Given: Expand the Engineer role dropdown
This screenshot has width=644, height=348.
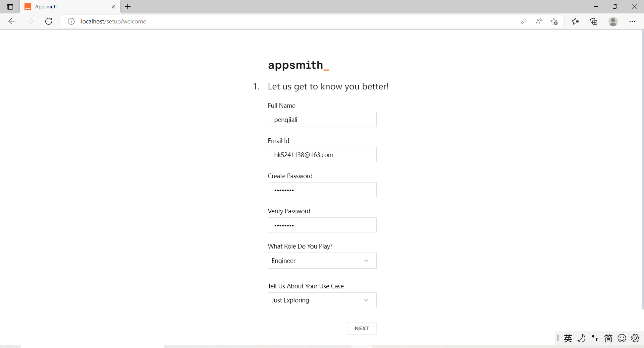Looking at the screenshot, I should point(322,261).
